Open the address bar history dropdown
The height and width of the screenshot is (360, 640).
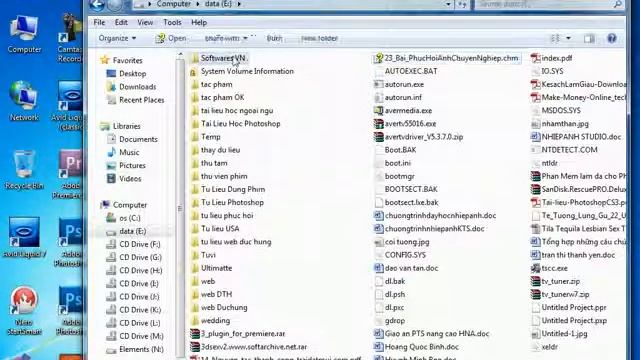click(448, 4)
